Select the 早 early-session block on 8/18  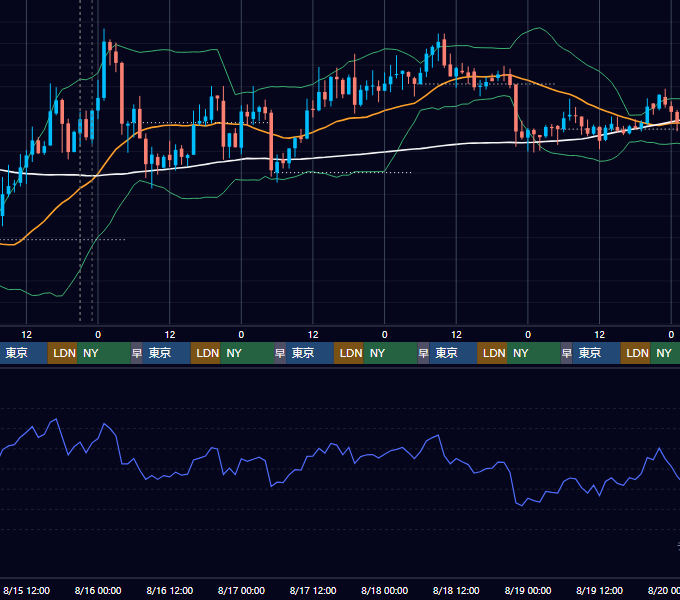(424, 353)
